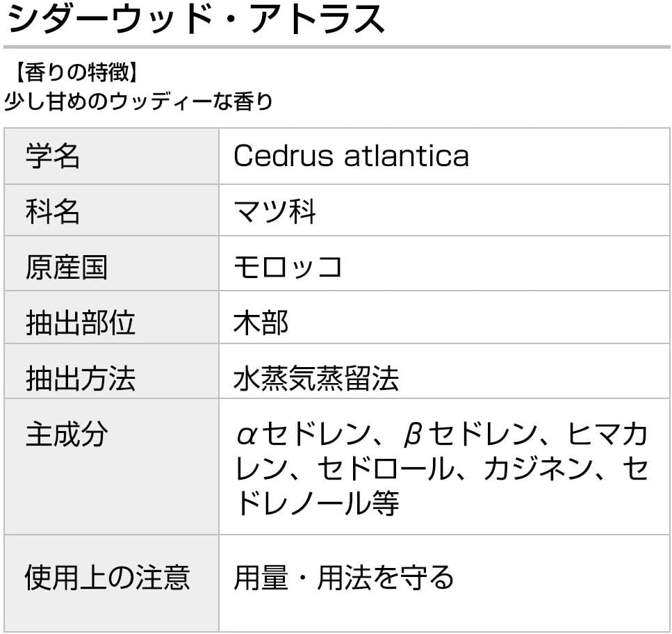The height and width of the screenshot is (634, 672).
Task: Click the Cedrus atlantica value
Action: (x=351, y=156)
